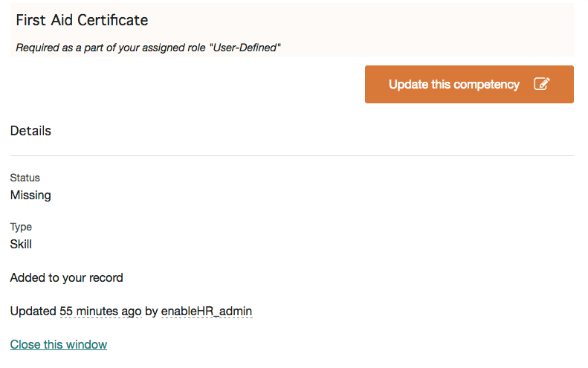Select the First Aid Certificate title
The height and width of the screenshot is (368, 588).
pyautogui.click(x=82, y=20)
